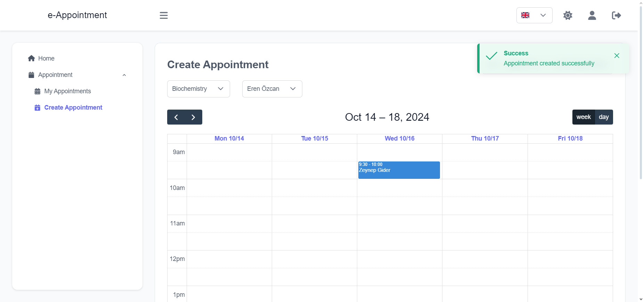Screen dimensions: 644x302
Task: Open the Eren Özcan doctor dropdown
Action: click(272, 89)
